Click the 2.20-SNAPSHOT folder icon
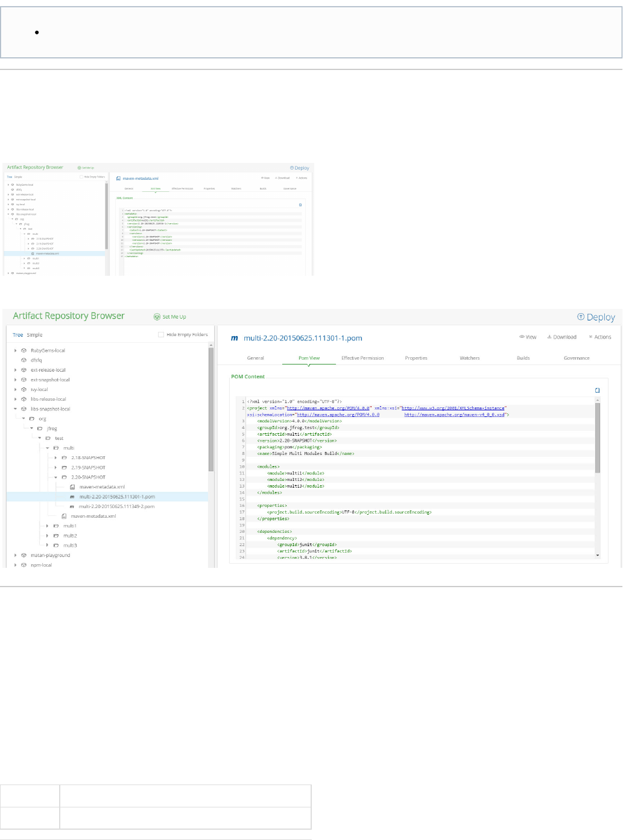 click(x=64, y=477)
